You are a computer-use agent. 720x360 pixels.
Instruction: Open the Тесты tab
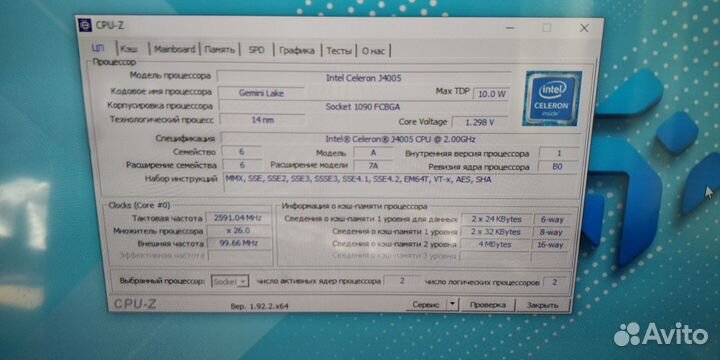[x=339, y=51]
